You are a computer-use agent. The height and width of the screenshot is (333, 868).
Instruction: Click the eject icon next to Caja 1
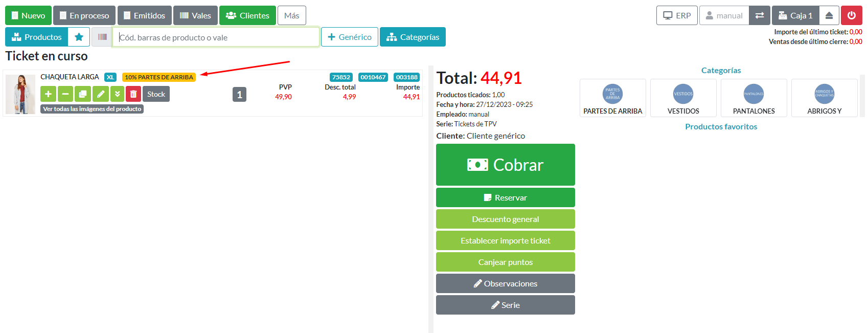coord(829,15)
